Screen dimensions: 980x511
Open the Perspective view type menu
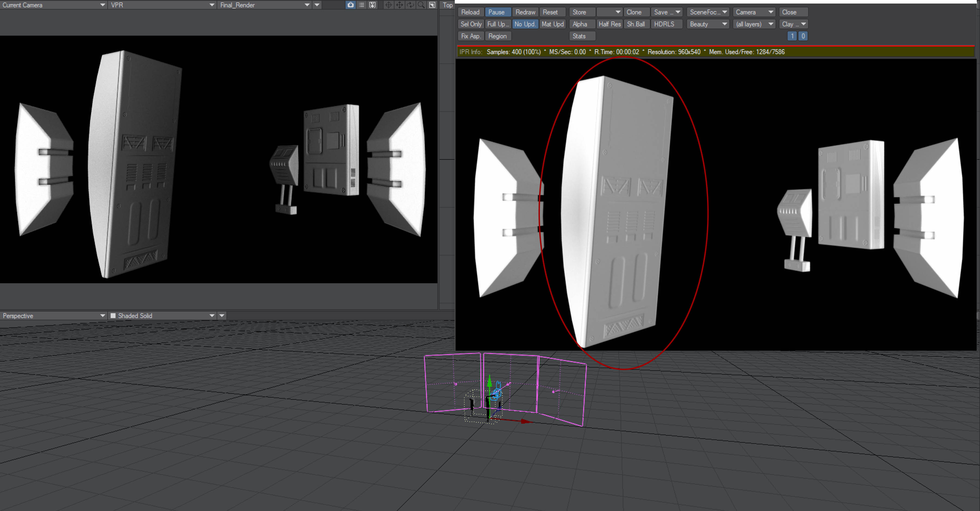click(53, 316)
